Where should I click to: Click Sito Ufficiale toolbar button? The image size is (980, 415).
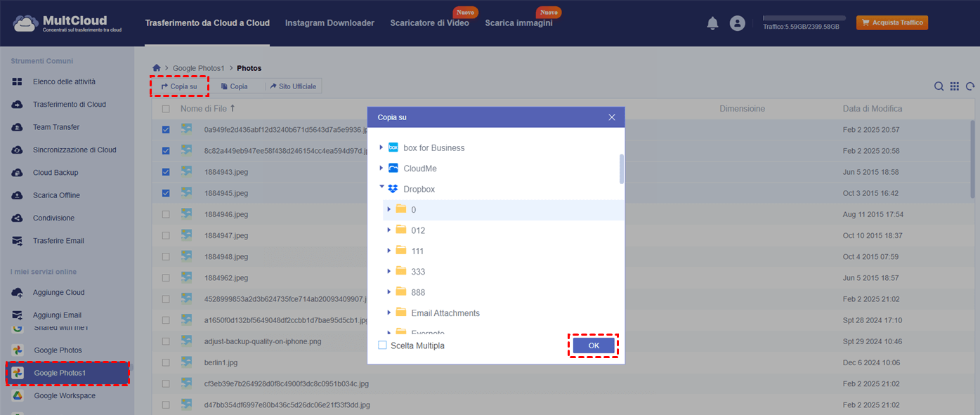click(x=294, y=86)
